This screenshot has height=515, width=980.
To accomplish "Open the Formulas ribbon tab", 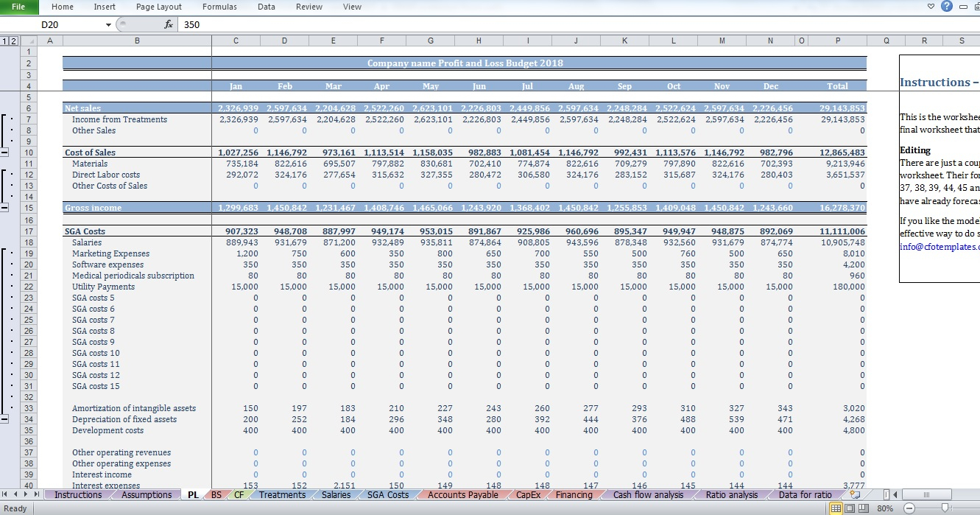I will [x=219, y=7].
